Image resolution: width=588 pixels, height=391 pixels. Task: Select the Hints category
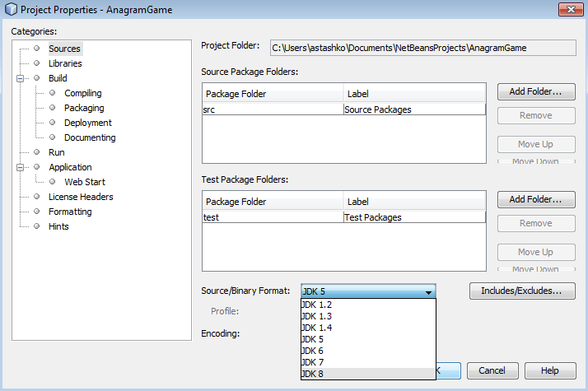click(58, 226)
